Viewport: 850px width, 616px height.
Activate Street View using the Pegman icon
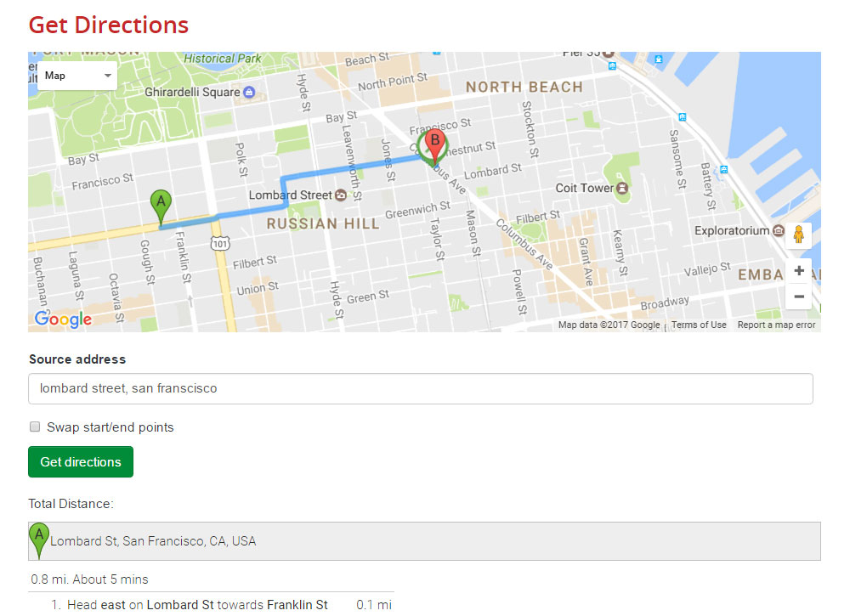[799, 235]
